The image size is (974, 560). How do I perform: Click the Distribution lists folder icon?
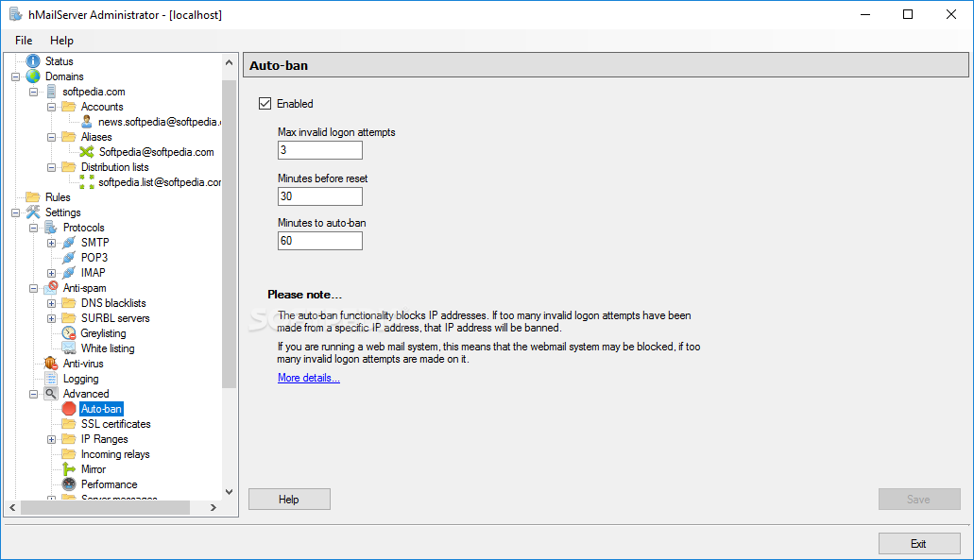click(69, 167)
